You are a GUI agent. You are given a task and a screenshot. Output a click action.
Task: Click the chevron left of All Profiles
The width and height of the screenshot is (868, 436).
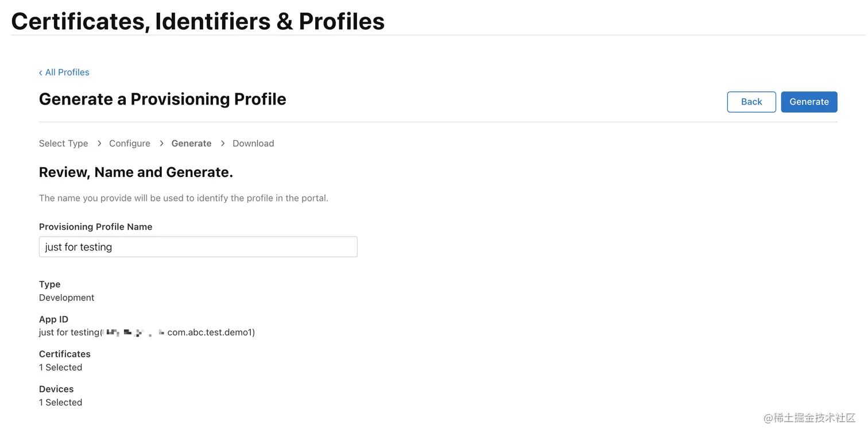click(x=40, y=73)
